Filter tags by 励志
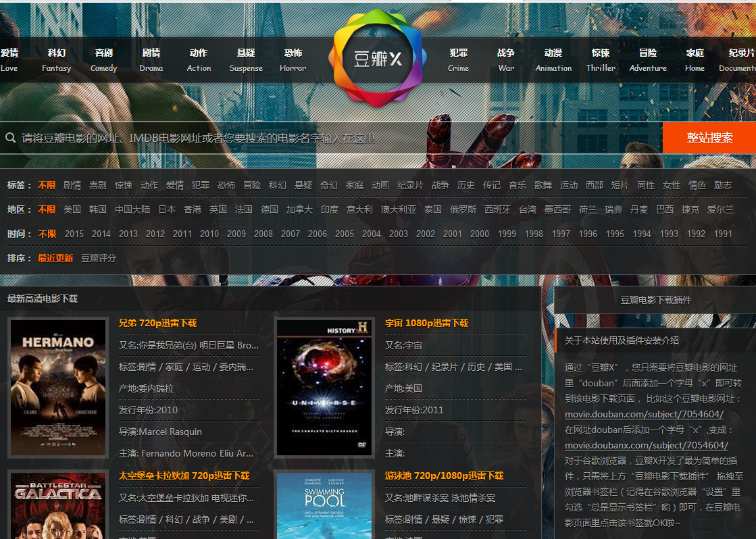This screenshot has height=539, width=756. [x=723, y=185]
